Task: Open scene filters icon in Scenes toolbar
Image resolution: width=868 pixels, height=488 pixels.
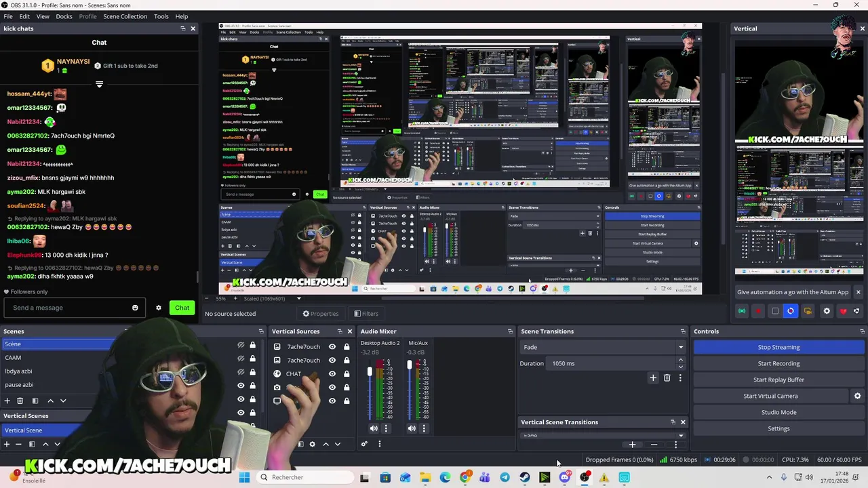Action: [x=35, y=401]
